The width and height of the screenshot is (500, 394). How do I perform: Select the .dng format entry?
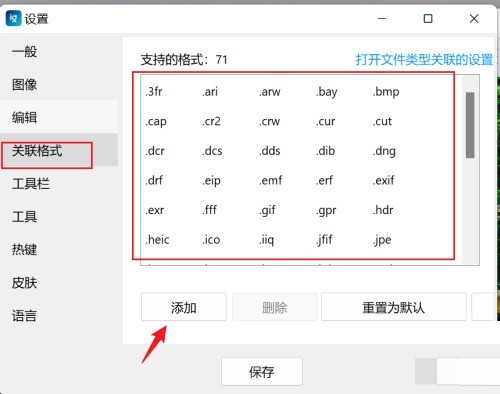click(x=384, y=151)
